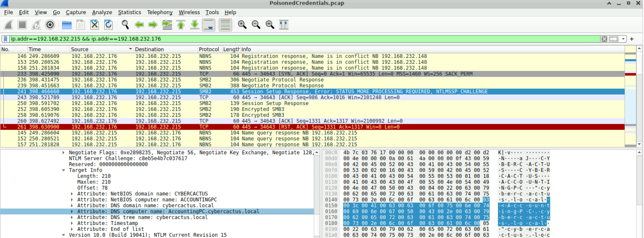Expand DNS tree name attribute row
644x238 pixels.
pos(72,217)
